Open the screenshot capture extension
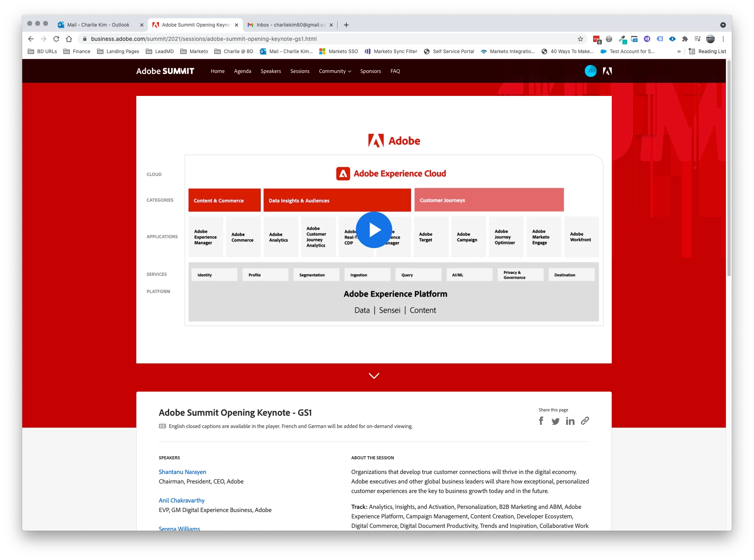This screenshot has height=560, width=754. tap(634, 39)
